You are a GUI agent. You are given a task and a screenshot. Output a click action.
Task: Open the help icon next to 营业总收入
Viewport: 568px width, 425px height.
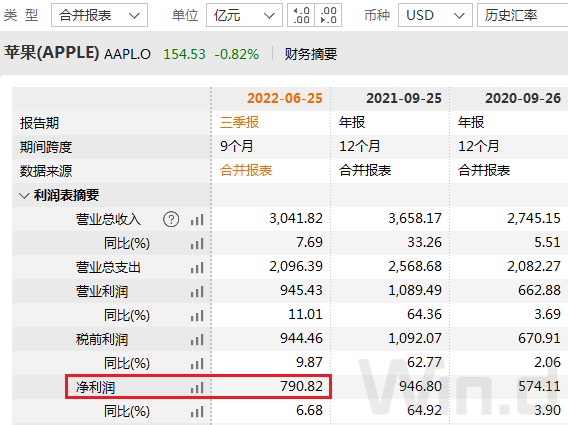pos(171,219)
